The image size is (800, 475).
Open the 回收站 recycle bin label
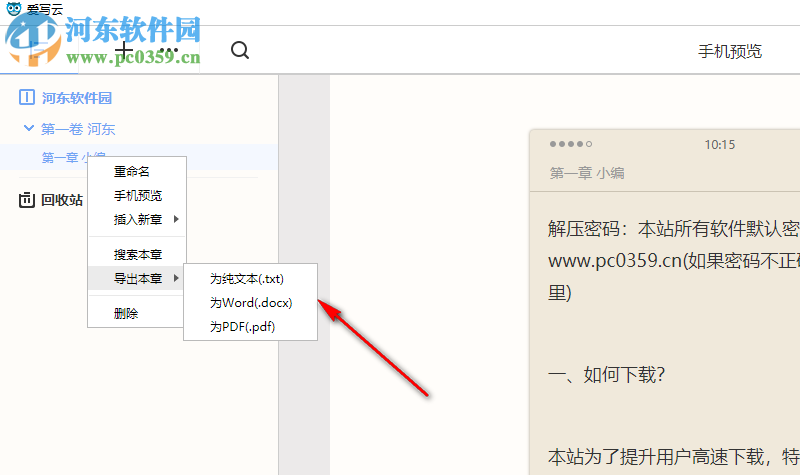[62, 200]
